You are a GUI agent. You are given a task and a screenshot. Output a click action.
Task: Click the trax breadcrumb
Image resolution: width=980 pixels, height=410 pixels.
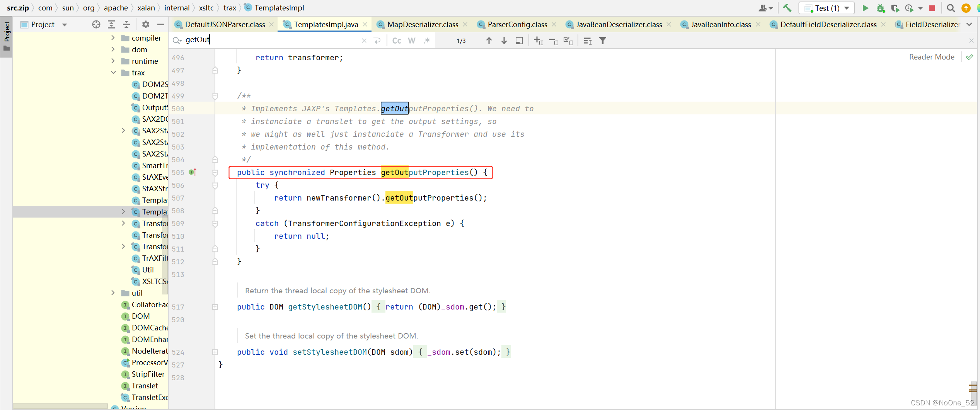230,8
